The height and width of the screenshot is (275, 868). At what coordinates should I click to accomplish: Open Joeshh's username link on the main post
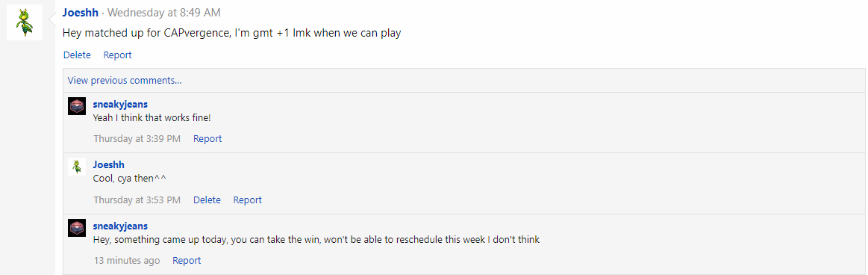(81, 12)
